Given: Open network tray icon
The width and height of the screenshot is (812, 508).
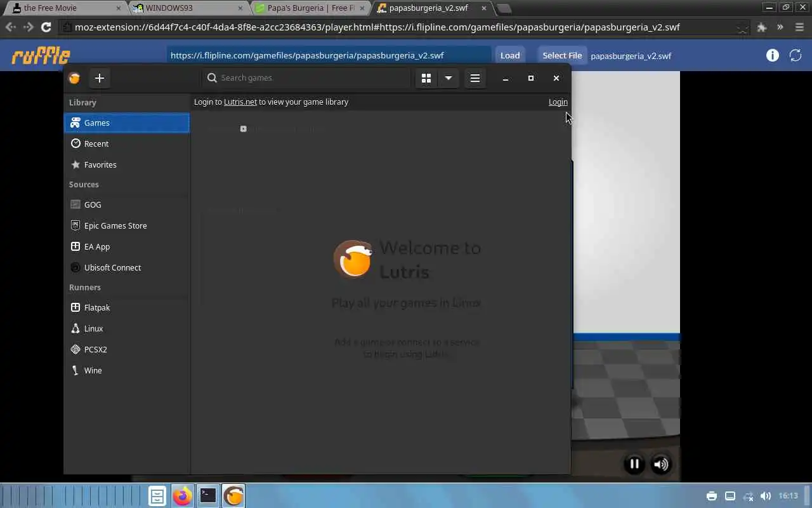Looking at the screenshot, I should [x=748, y=496].
